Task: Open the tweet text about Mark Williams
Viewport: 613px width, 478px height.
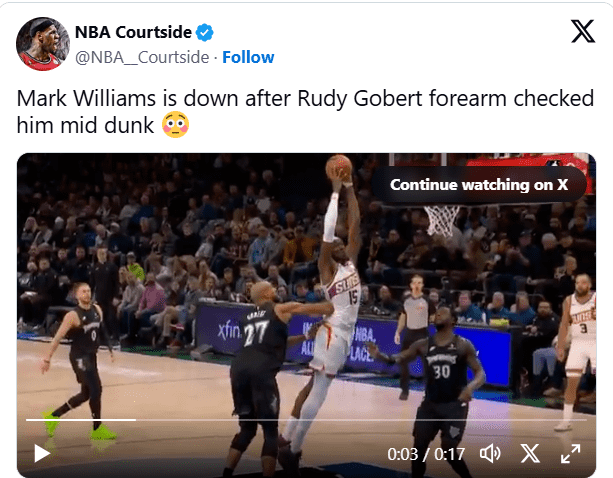Action: tap(305, 112)
